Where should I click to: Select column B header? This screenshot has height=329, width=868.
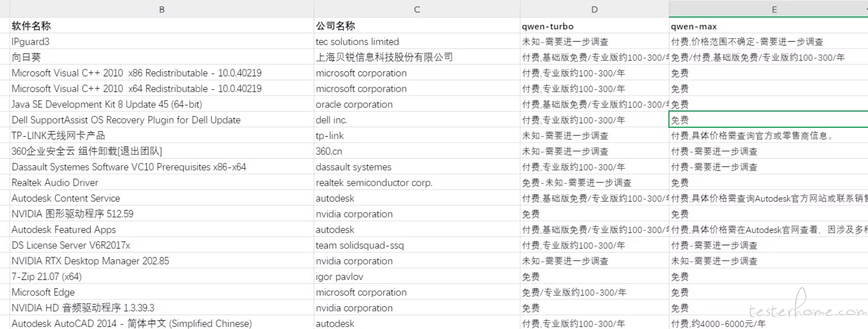point(162,9)
